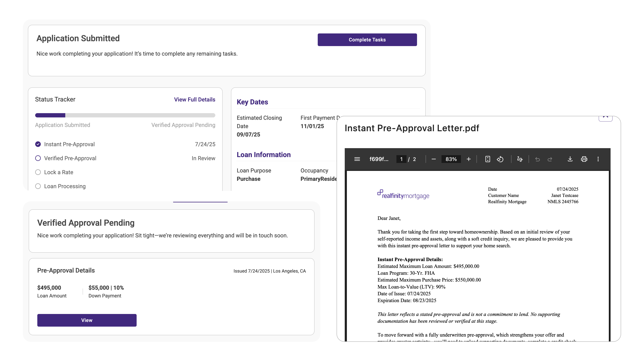Screen dimensions: 644x362
Task: Select the Lock a Rate status circle
Action: pyautogui.click(x=38, y=172)
